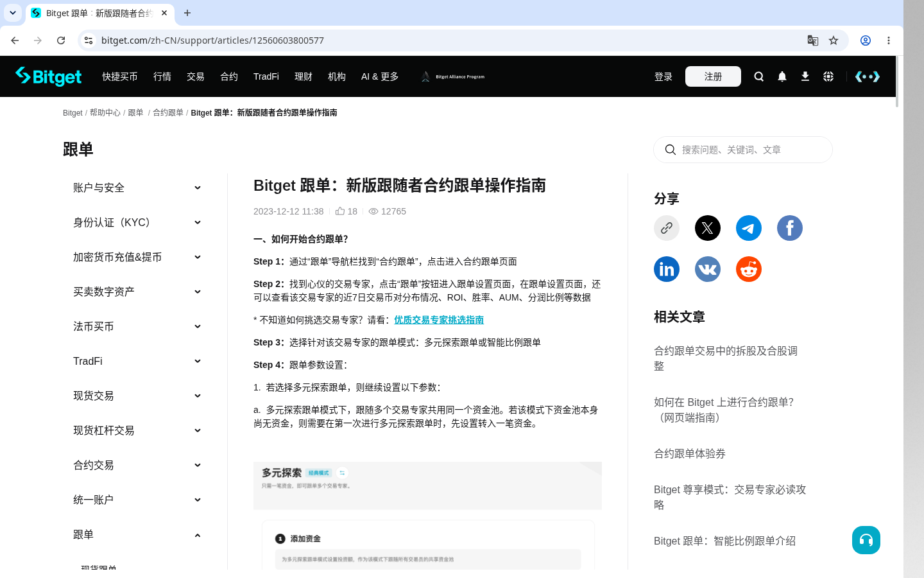Expand the 现货杠杆交易 category

pos(137,430)
